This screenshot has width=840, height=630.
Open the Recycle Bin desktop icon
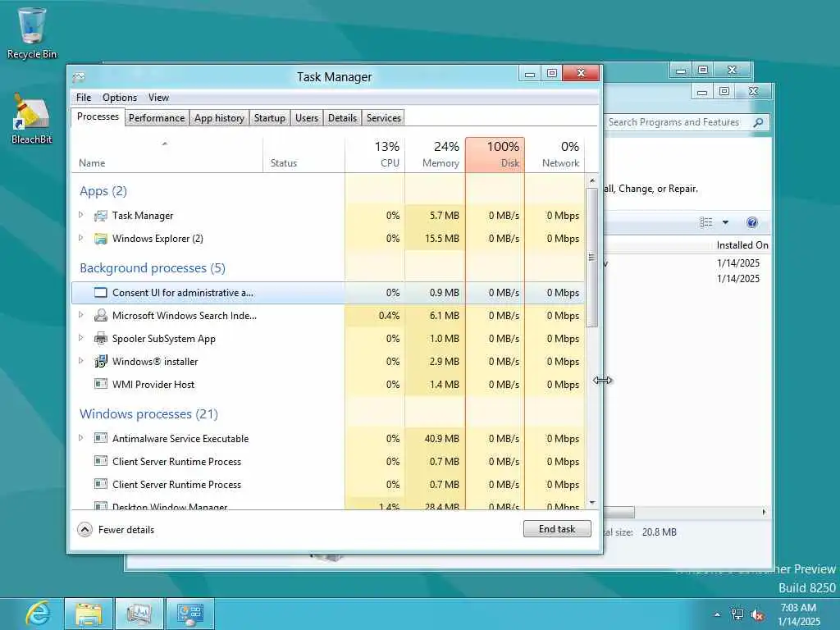pos(32,33)
